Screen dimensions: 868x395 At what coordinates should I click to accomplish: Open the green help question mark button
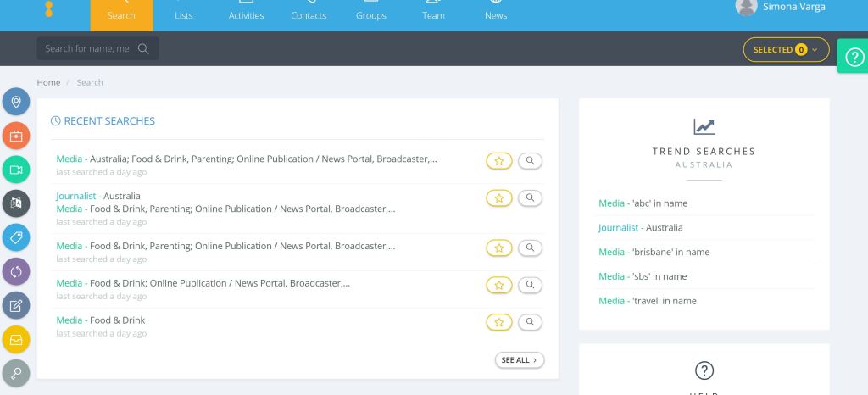point(853,57)
